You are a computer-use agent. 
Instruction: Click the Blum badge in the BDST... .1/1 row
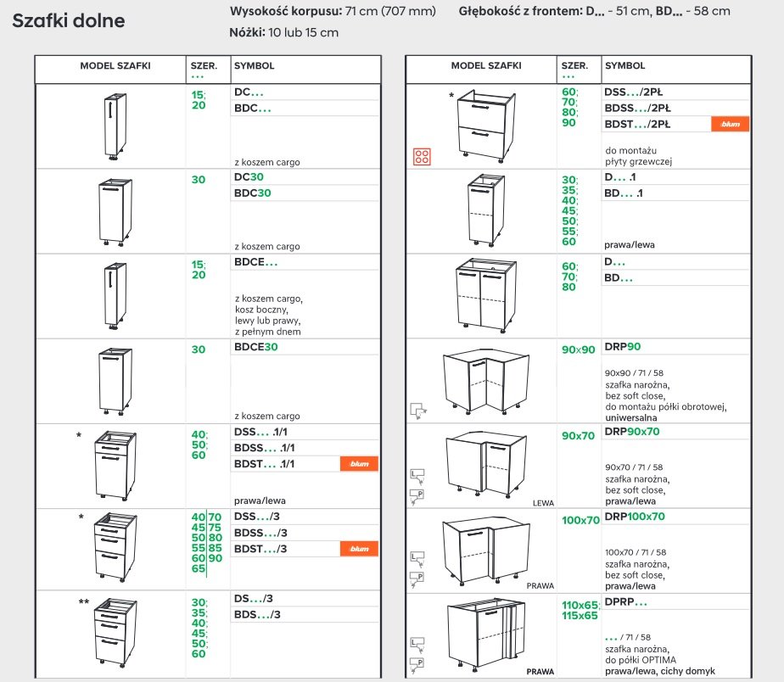359,464
